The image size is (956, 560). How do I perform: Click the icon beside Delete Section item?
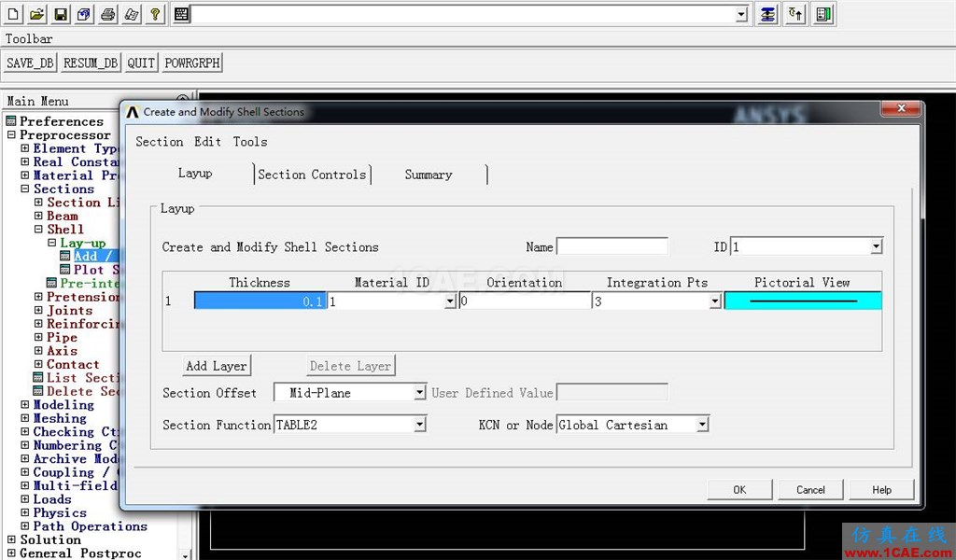click(x=38, y=391)
